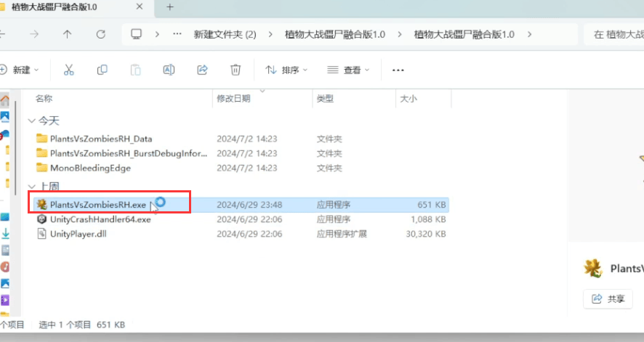Click the breadcrumb ellipsis for hidden folders

(x=177, y=34)
